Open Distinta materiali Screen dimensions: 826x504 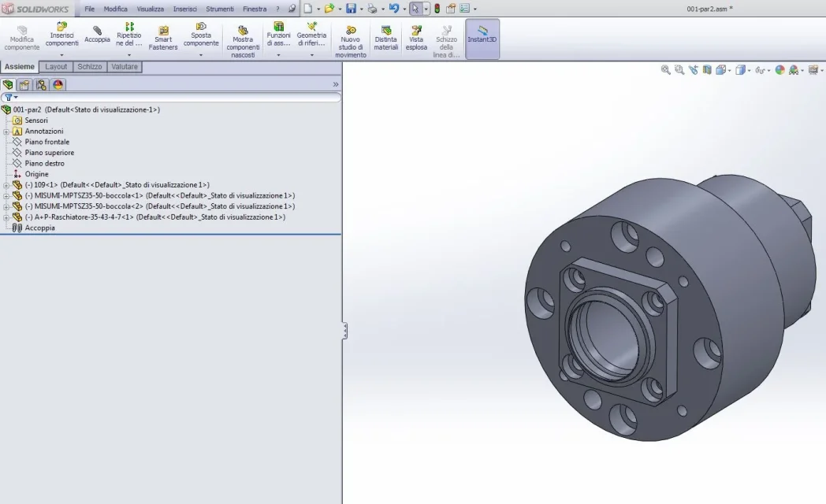386,38
